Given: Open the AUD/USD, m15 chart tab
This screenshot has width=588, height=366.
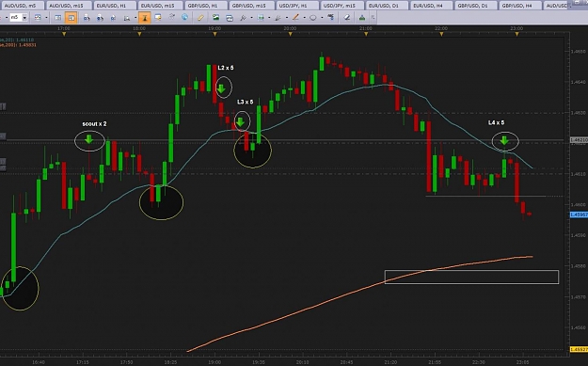Looking at the screenshot, I should coord(69,6).
